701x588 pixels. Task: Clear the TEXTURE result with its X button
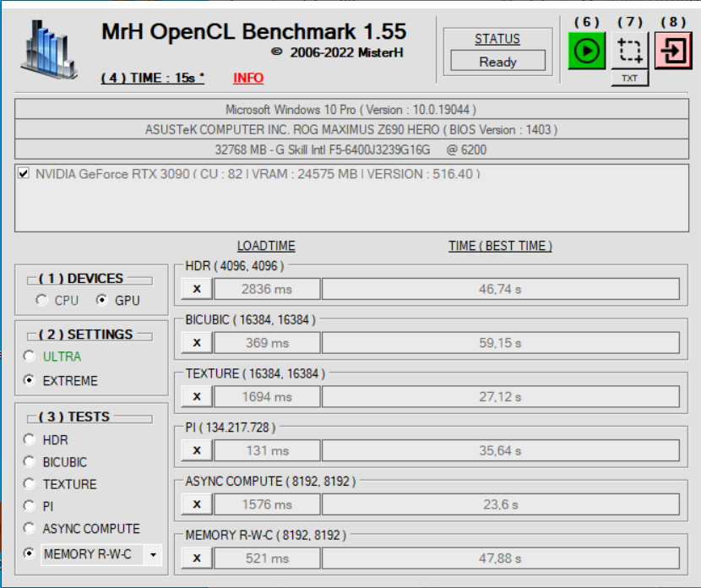[x=197, y=396]
